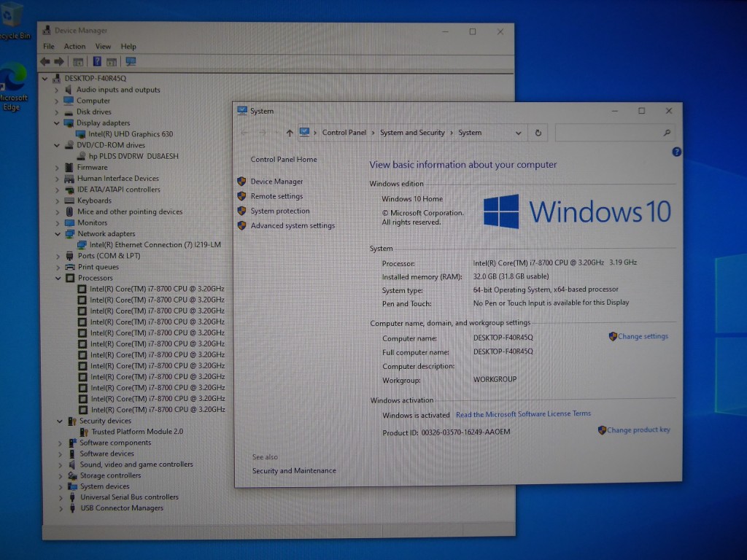Expand the Sound, video and game controllers node

point(60,464)
